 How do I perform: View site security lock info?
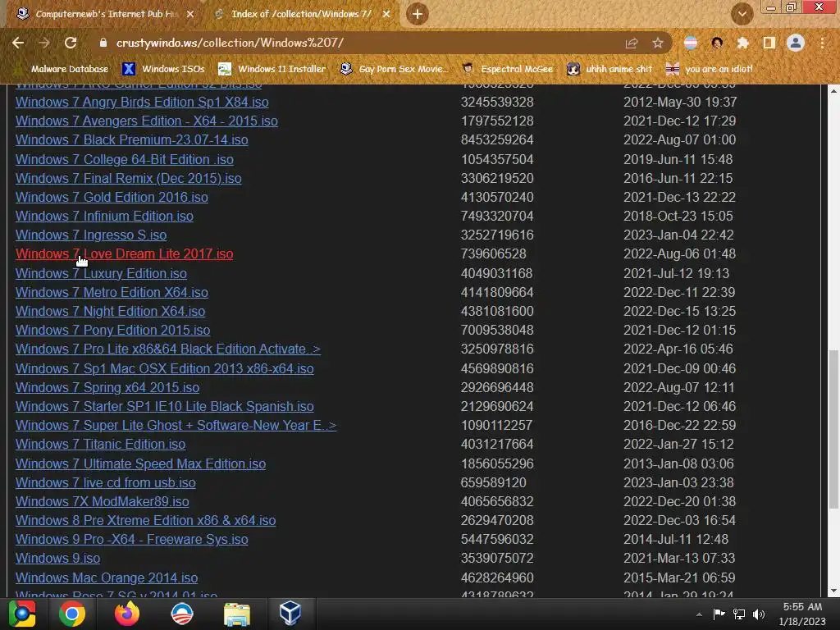pyautogui.click(x=103, y=43)
